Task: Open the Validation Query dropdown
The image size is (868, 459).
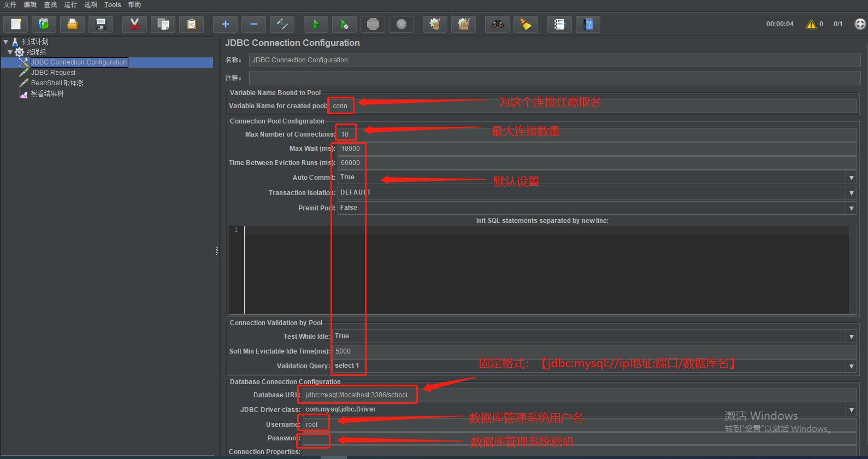Action: (x=851, y=366)
